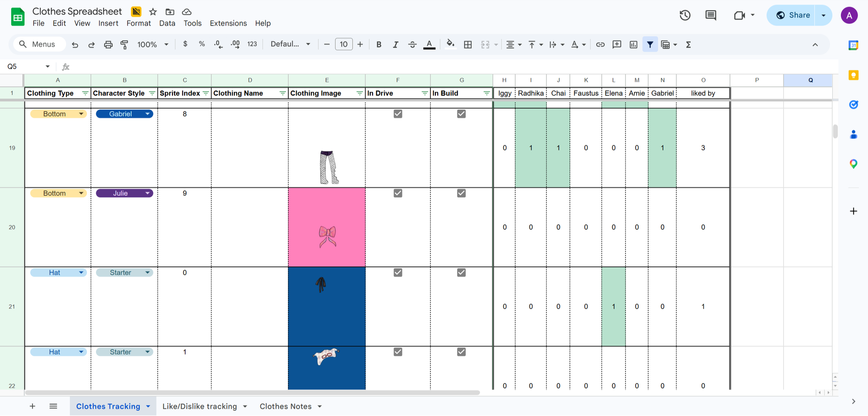Click the Share button
Screen dimensions: 868x416
tap(799, 15)
